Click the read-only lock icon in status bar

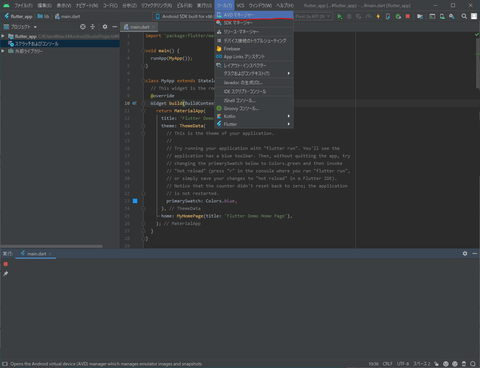pos(436,364)
